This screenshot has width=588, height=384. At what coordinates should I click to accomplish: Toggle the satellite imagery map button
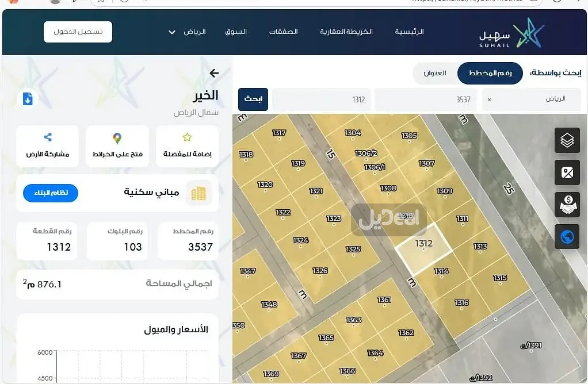[x=567, y=172]
